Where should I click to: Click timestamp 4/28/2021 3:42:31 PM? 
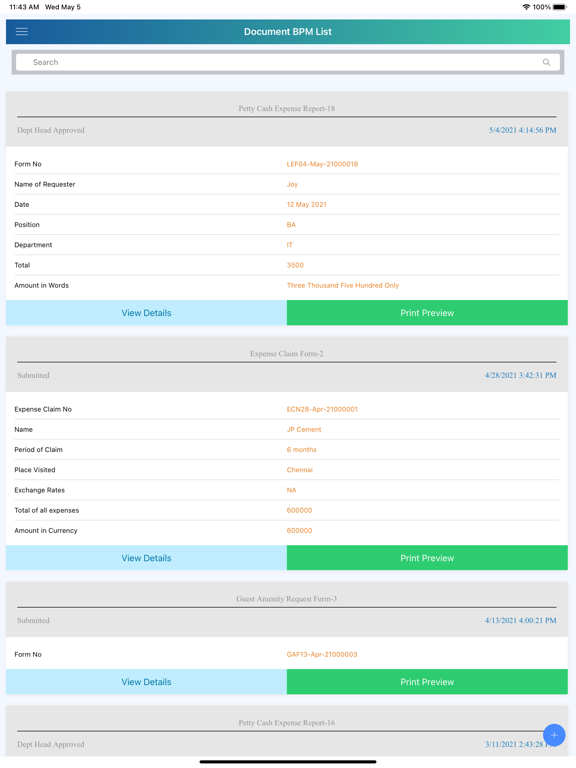coord(521,375)
